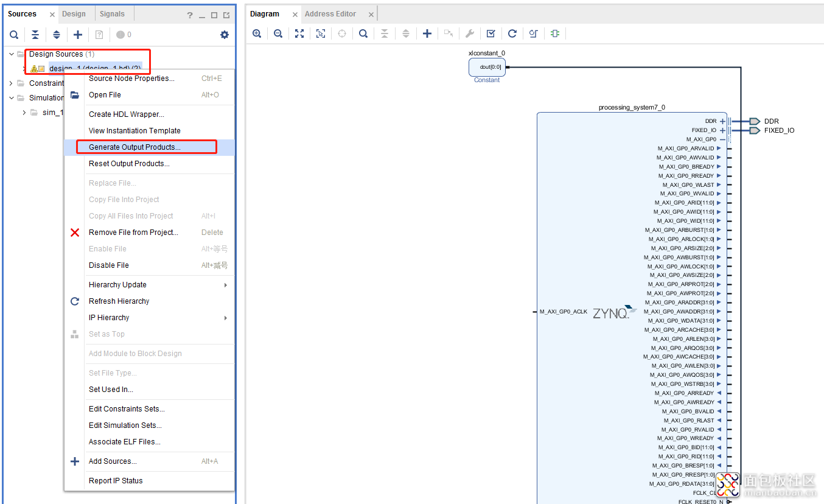Expand the Constraints tree node
824x504 pixels.
(11, 83)
